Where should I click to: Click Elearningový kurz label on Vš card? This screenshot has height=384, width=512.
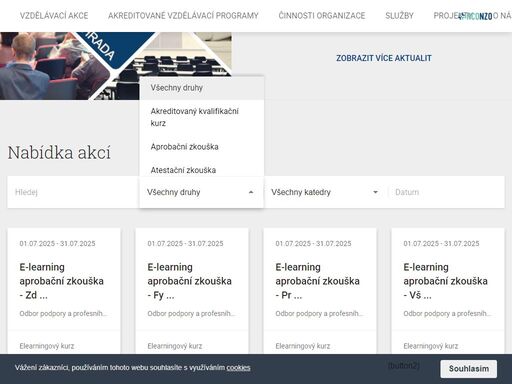pos(431,346)
